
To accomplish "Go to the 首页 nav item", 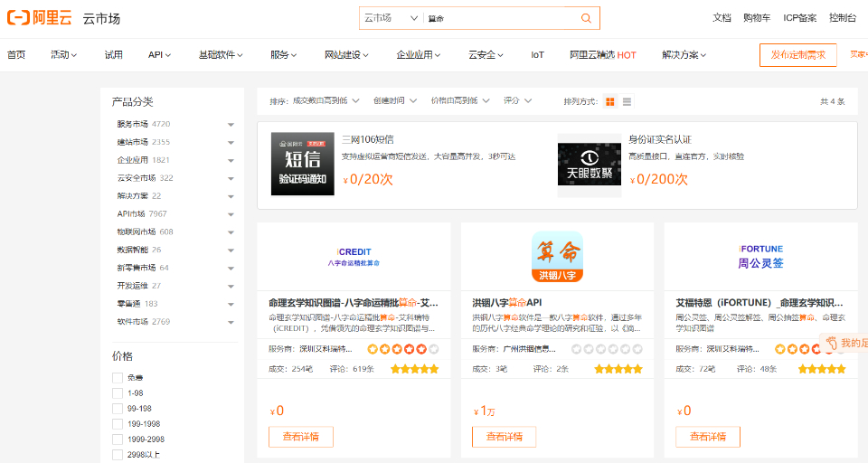I will tap(16, 55).
